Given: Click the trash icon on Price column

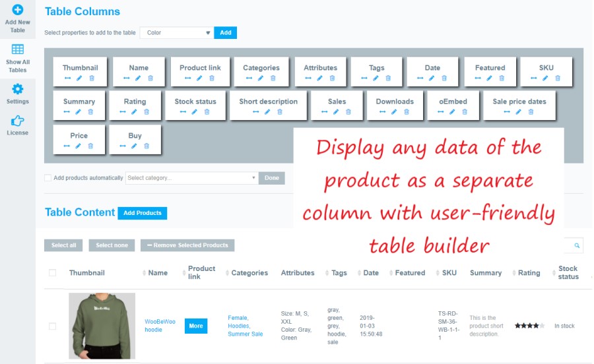Looking at the screenshot, I should point(91,146).
